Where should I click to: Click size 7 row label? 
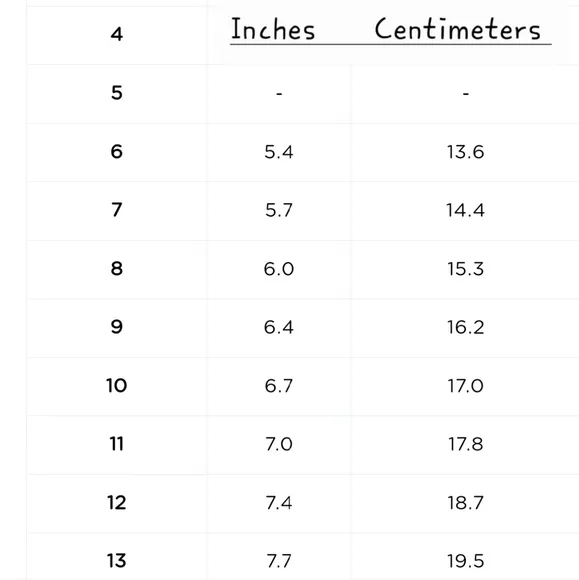117,210
